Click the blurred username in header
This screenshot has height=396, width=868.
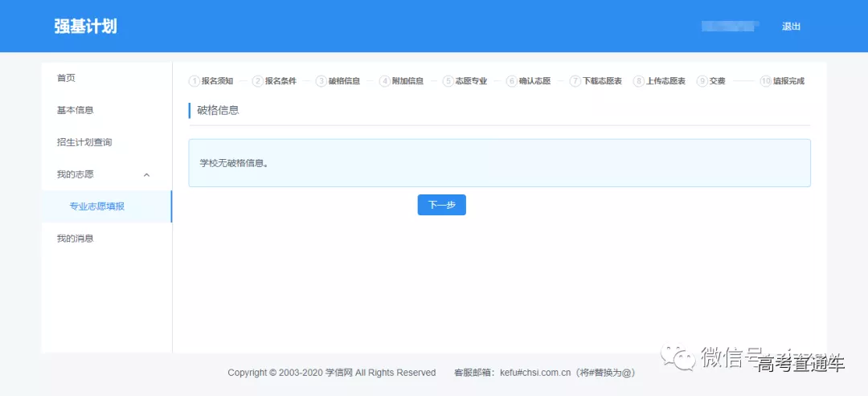(730, 27)
